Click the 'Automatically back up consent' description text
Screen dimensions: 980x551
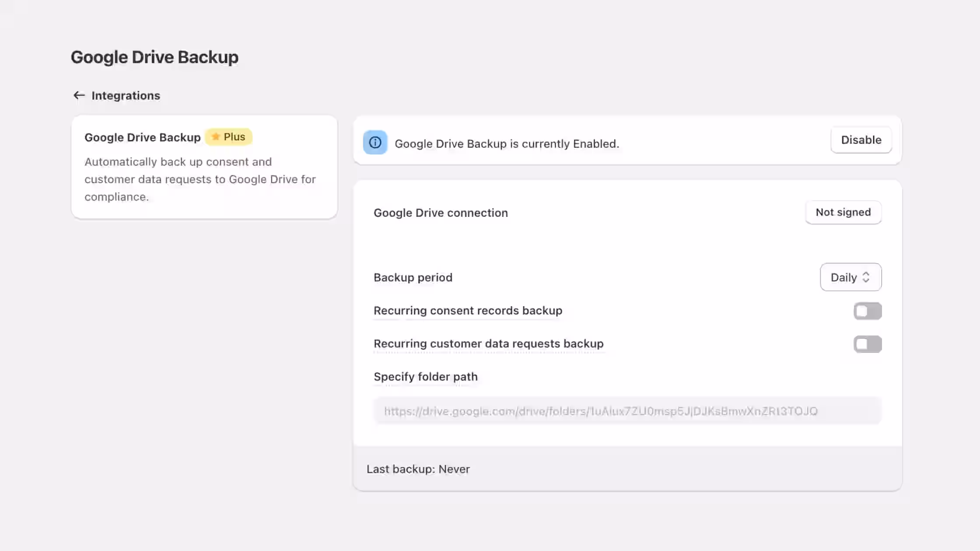click(x=200, y=179)
